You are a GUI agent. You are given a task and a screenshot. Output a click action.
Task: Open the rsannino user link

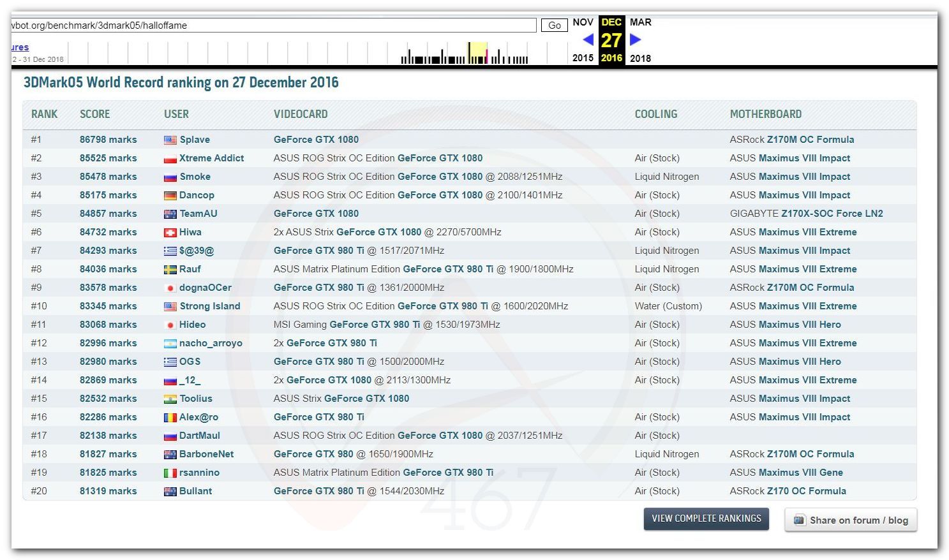[x=200, y=473]
